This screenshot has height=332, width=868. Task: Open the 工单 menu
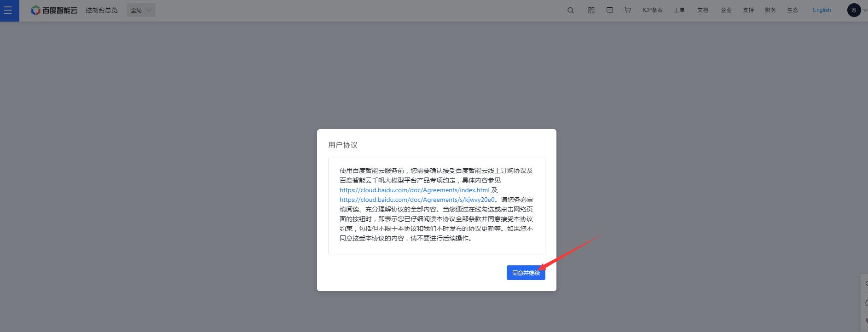point(679,10)
